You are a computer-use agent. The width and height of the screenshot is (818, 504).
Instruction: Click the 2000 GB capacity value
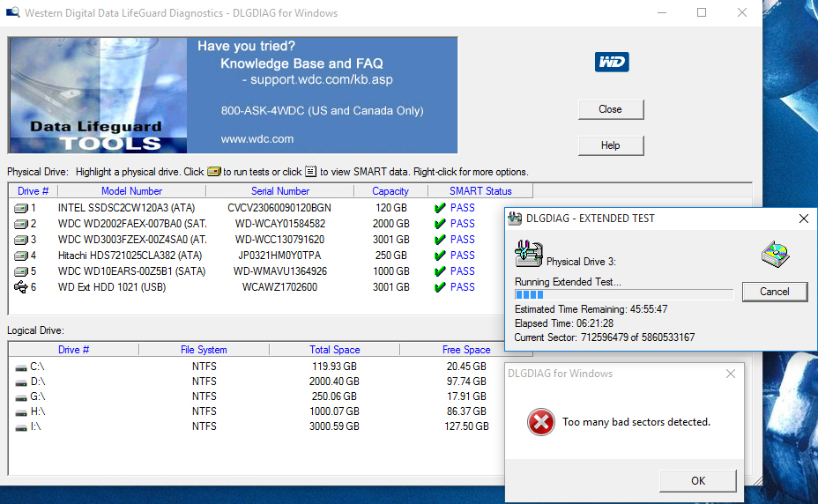tap(390, 224)
